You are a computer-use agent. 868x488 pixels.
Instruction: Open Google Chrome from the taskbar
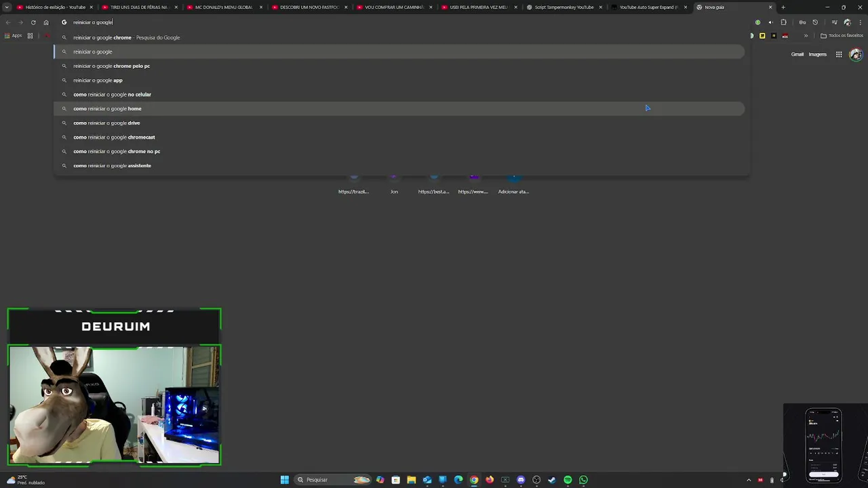click(x=474, y=480)
